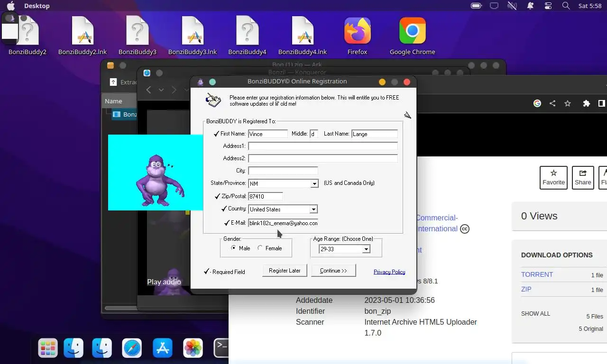Click the Creative Commons CC icon
The image size is (607, 364).
pos(465,229)
